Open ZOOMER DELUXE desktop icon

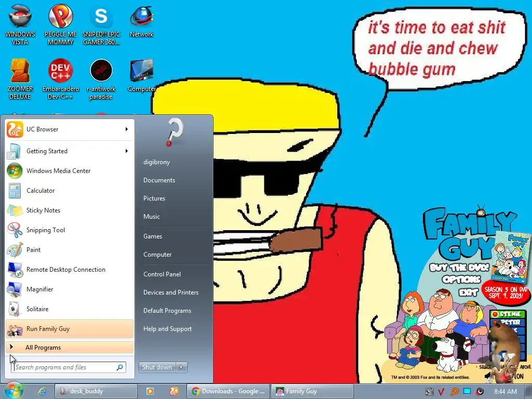click(x=20, y=79)
